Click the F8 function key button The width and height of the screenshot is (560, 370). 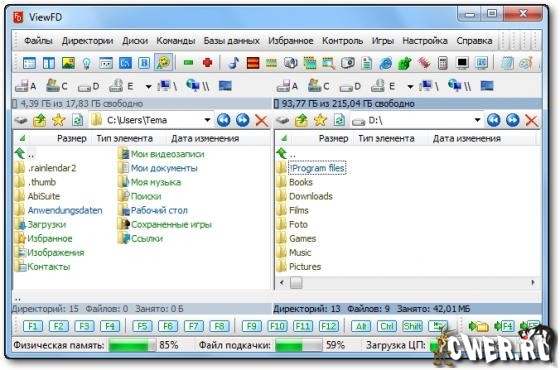pos(219,326)
